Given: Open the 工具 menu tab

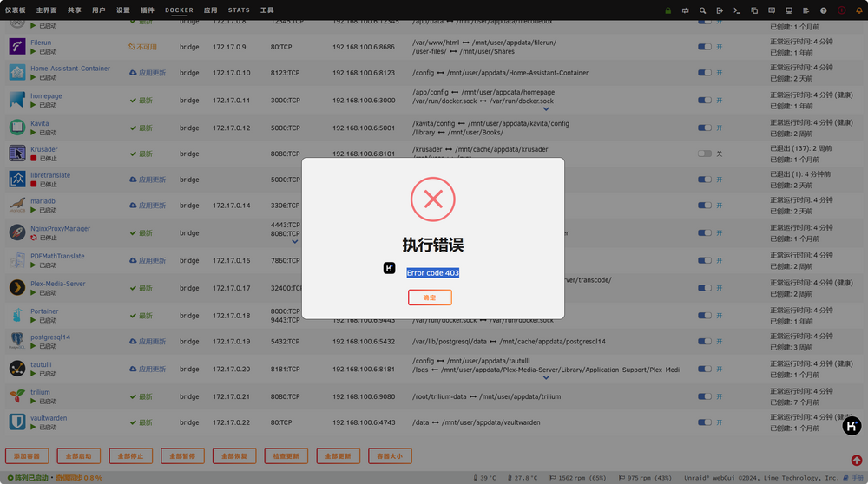Looking at the screenshot, I should coord(266,10).
